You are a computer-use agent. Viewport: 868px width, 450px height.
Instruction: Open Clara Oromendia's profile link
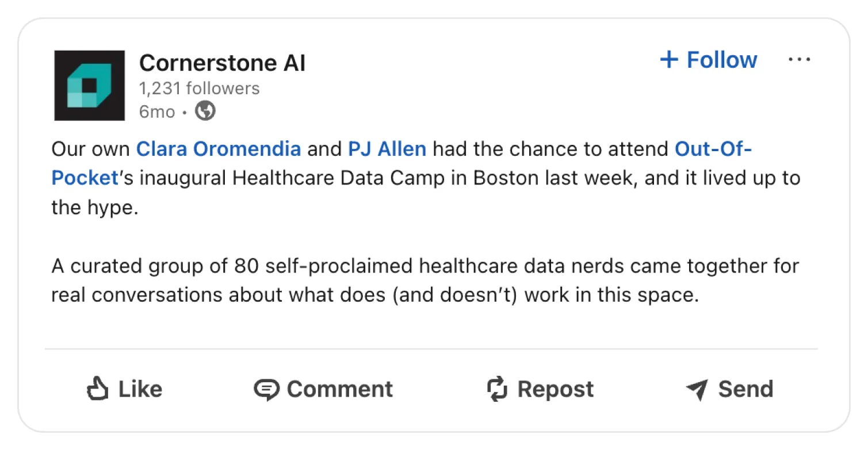click(218, 149)
